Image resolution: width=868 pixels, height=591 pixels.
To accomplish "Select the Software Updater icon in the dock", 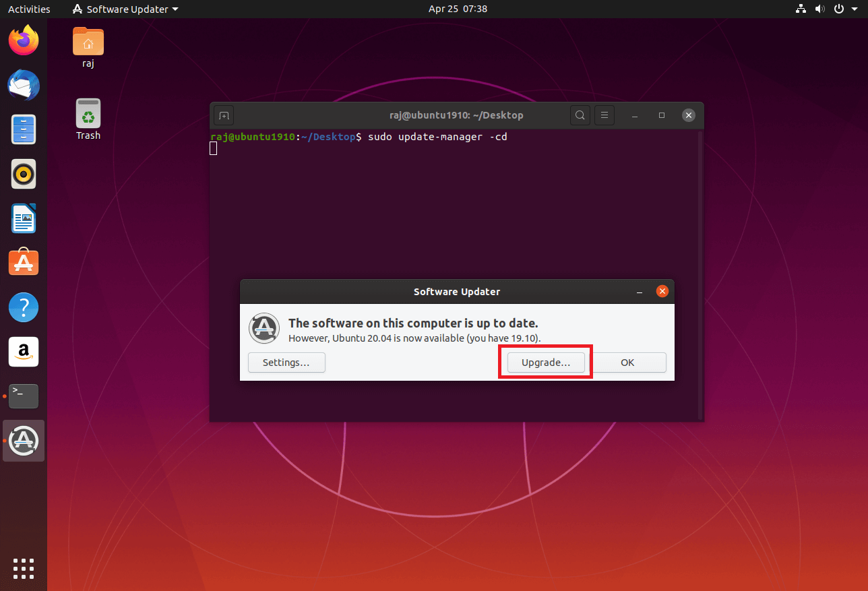I will pos(24,441).
